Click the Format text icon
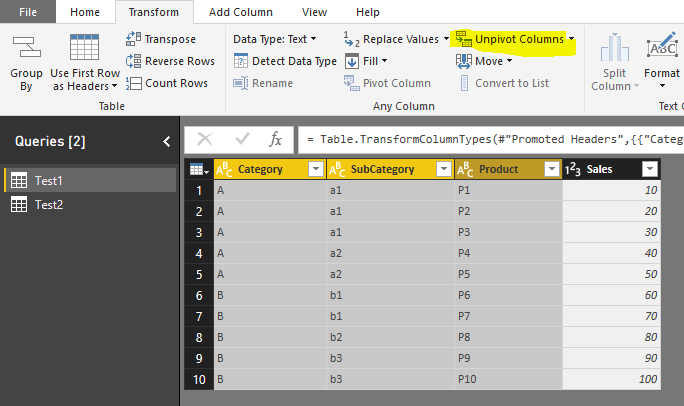Viewport: 684px width, 406px height. coord(662,45)
